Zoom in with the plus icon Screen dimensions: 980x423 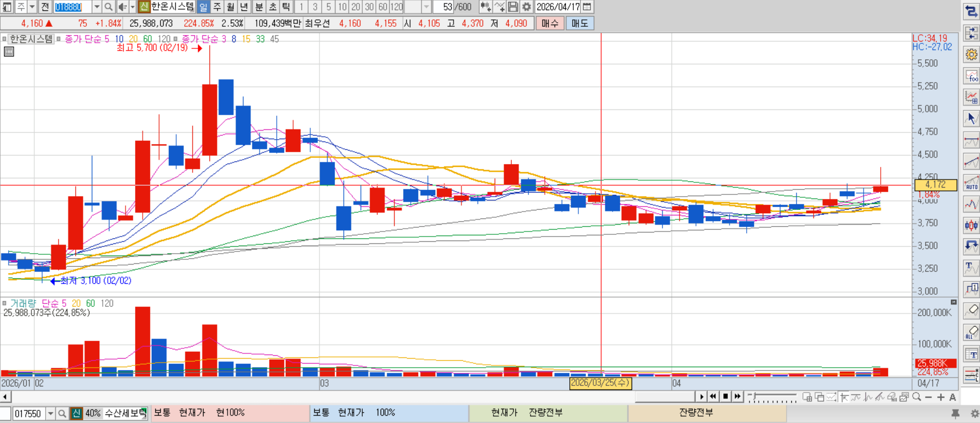[941, 397]
